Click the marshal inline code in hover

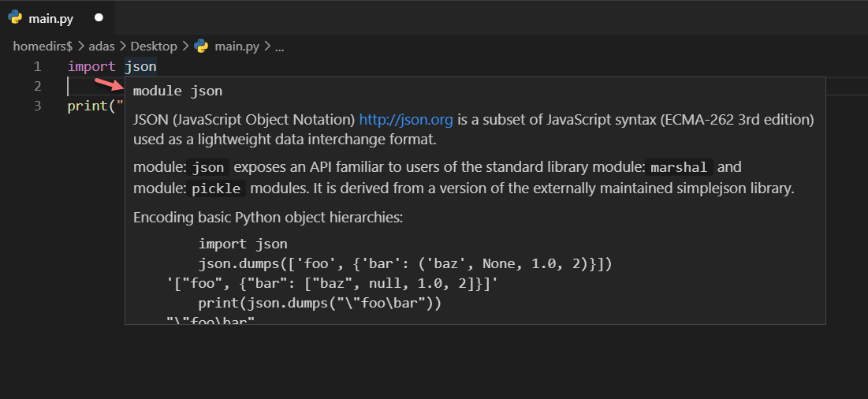tap(680, 167)
